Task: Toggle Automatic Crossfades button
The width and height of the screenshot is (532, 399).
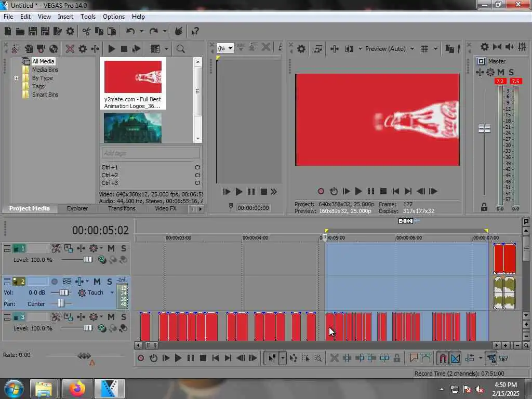Action: point(455,358)
